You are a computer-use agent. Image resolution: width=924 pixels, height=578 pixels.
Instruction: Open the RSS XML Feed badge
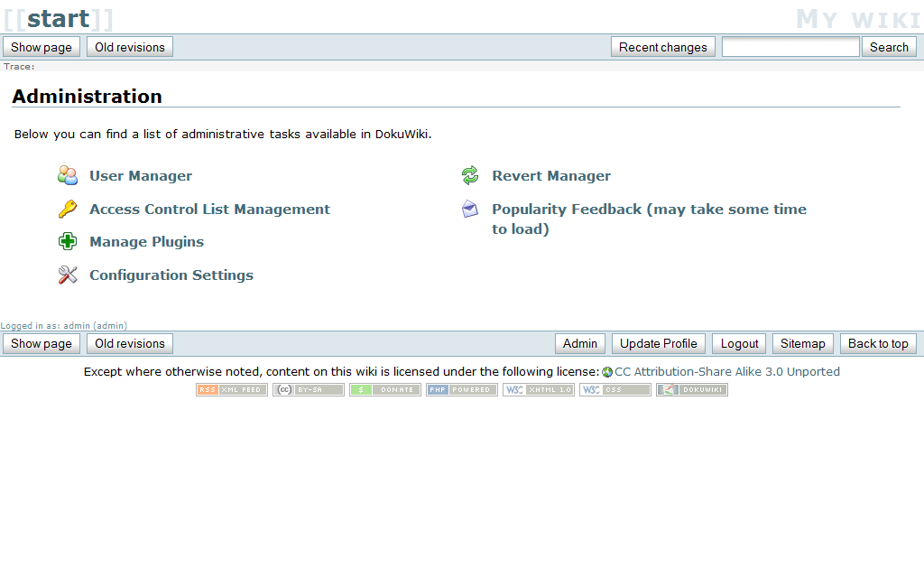pyautogui.click(x=232, y=390)
